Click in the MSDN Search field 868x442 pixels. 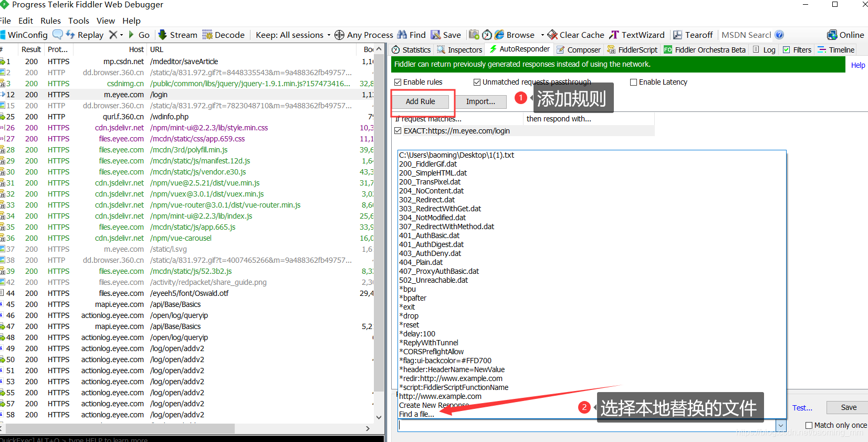[x=746, y=35]
